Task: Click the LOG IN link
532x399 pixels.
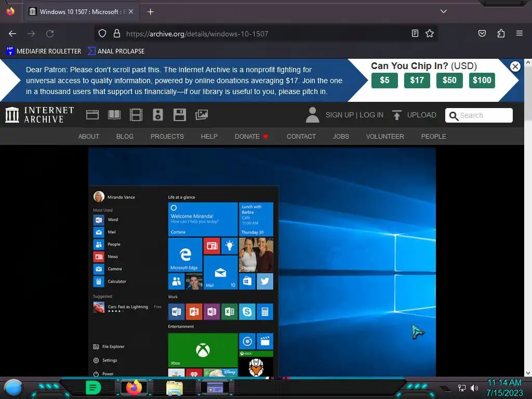Action: [371, 115]
